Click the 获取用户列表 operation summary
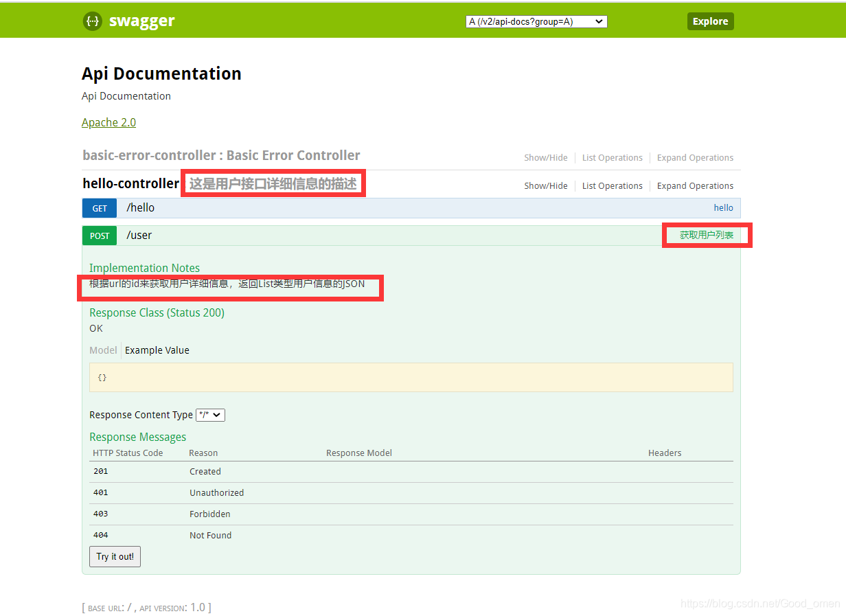The height and width of the screenshot is (616, 846). (707, 235)
